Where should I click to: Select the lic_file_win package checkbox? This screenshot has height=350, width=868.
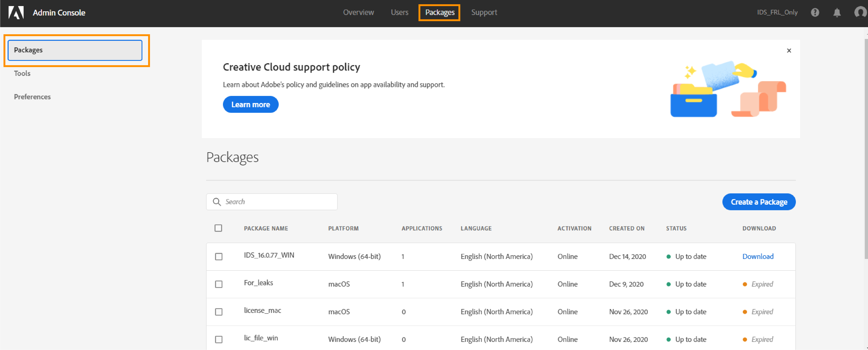[x=219, y=340]
